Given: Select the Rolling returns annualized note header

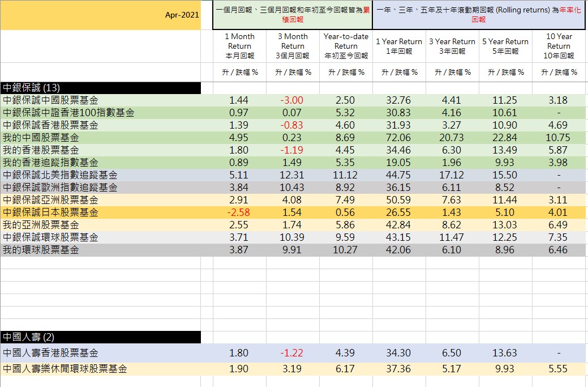Looking at the screenshot, I should pyautogui.click(x=479, y=15).
